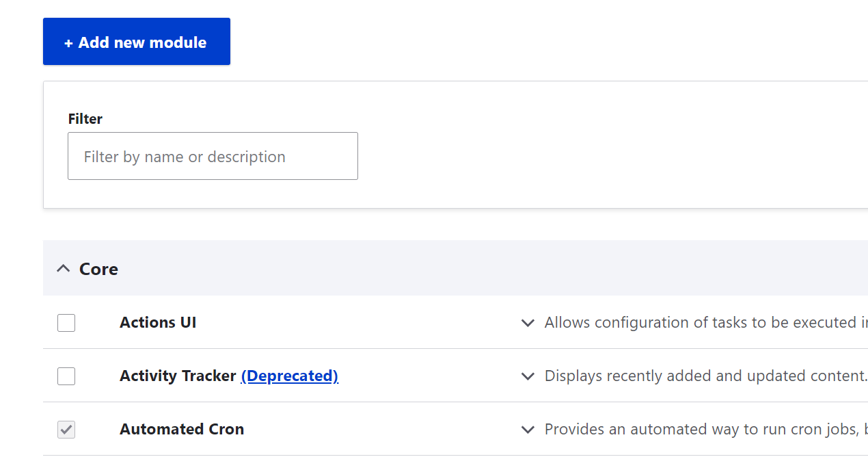
Task: Click the 'Allows configuration of tasks' description
Action: pos(706,322)
